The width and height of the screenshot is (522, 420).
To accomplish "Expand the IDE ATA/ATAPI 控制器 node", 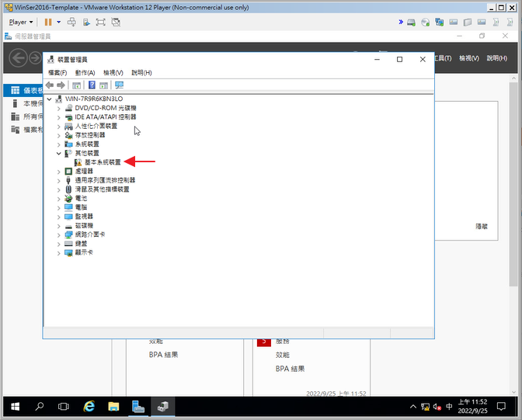I will [x=58, y=117].
